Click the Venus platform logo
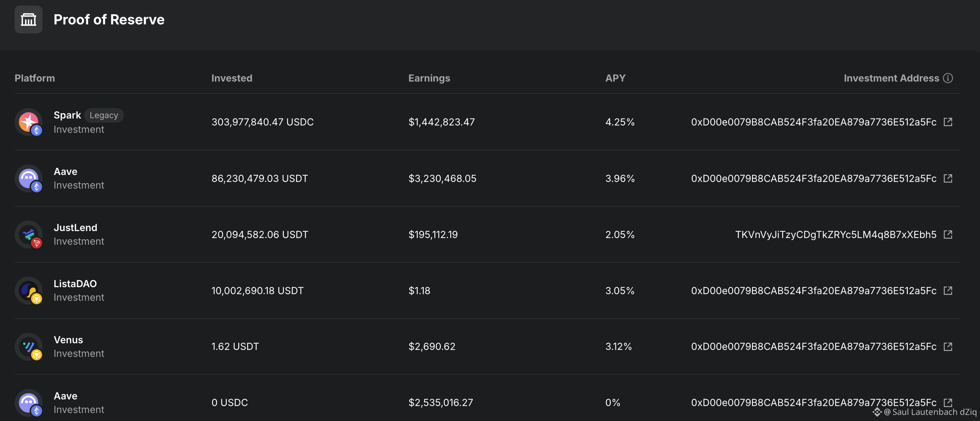 (29, 346)
